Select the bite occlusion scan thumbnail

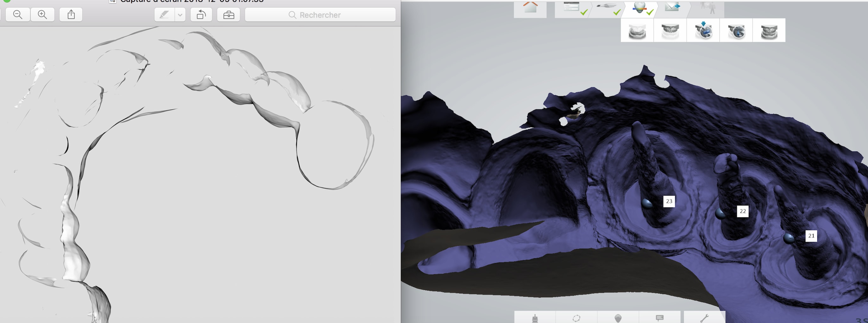(x=769, y=31)
